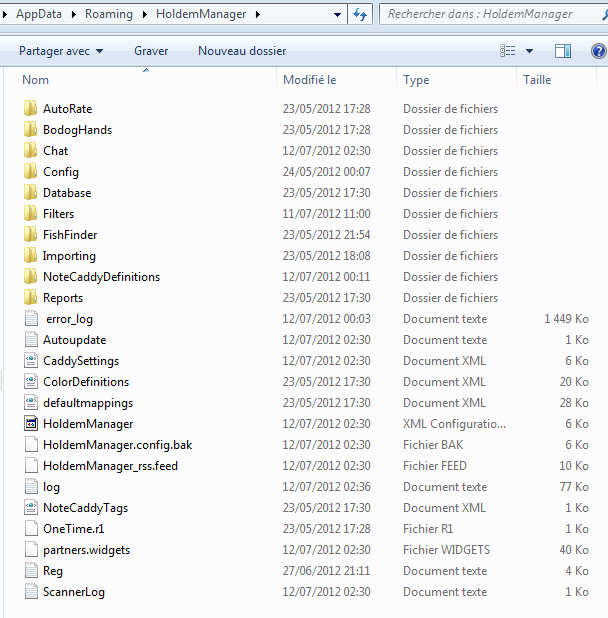Select the defaultmappings XML file icon
The width and height of the screenshot is (608, 618).
click(x=31, y=402)
